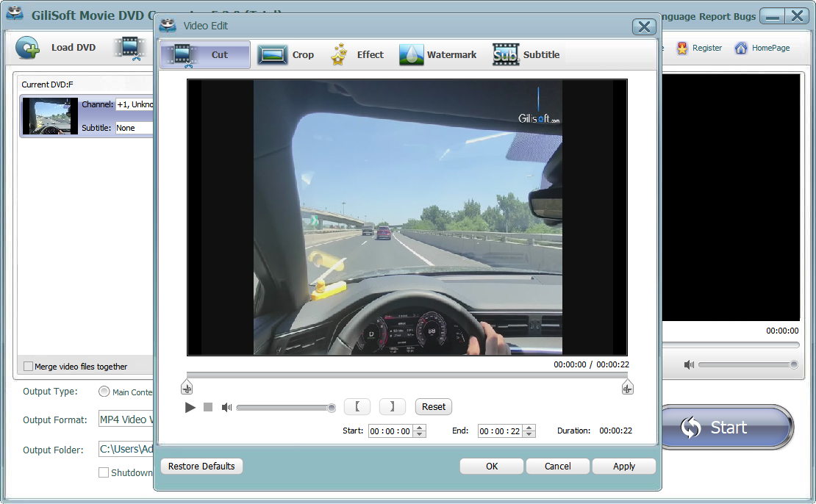Click the video seek bar
This screenshot has height=504, width=816.
(x=407, y=375)
